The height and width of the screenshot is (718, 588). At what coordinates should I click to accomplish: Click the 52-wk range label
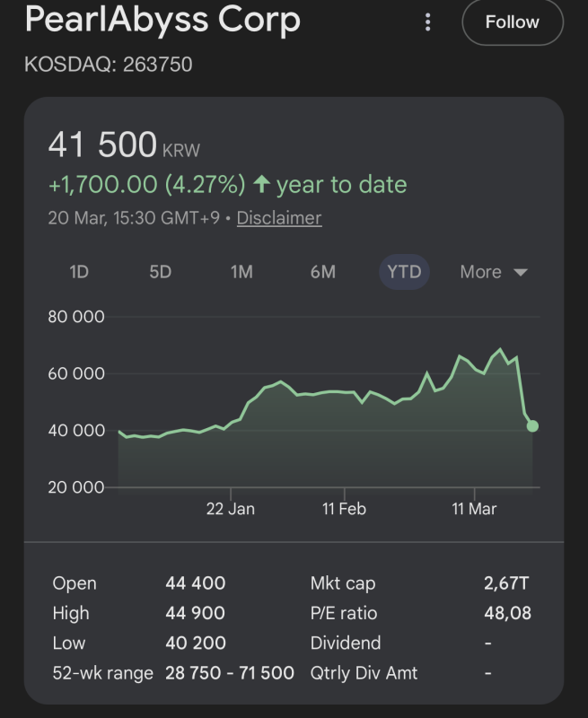102,672
